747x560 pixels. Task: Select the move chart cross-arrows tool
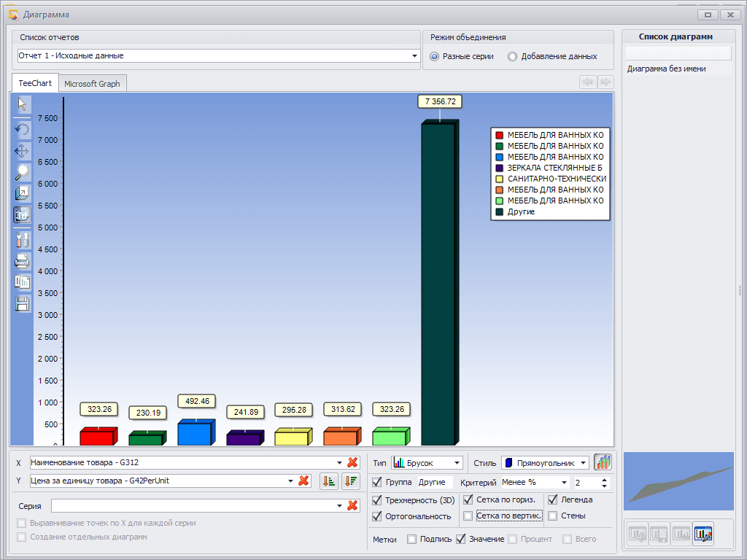[22, 152]
